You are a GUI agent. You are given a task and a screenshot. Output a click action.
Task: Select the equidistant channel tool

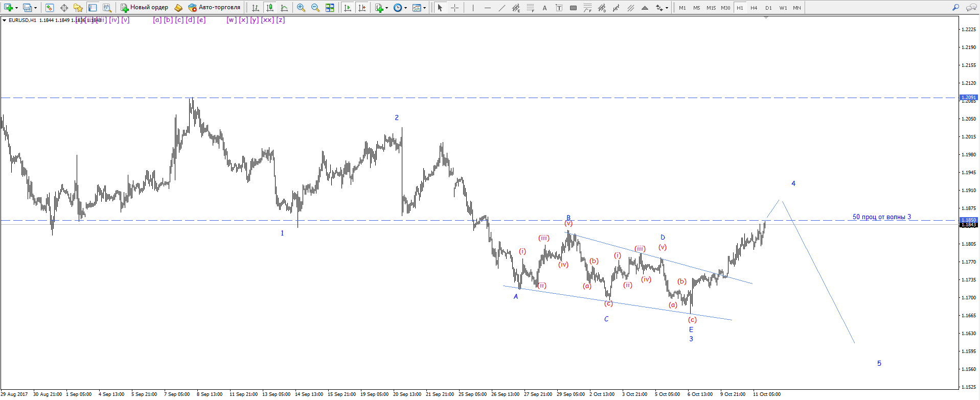pyautogui.click(x=516, y=8)
